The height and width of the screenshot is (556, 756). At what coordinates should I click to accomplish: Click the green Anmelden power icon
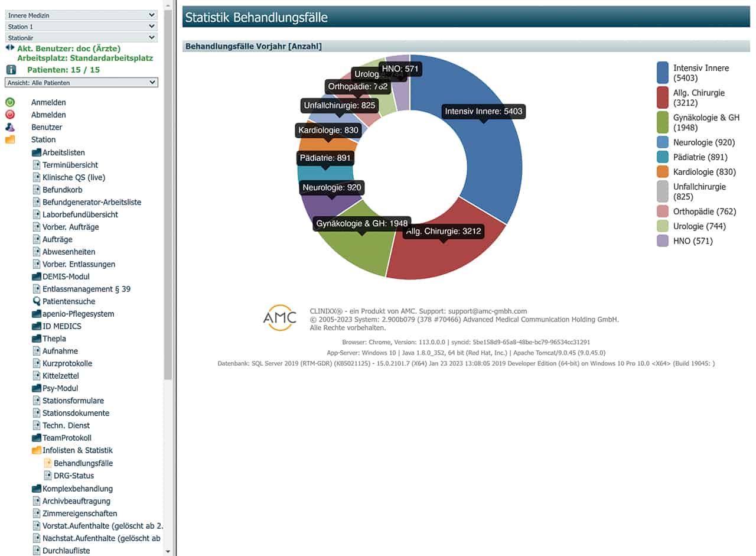(x=10, y=102)
